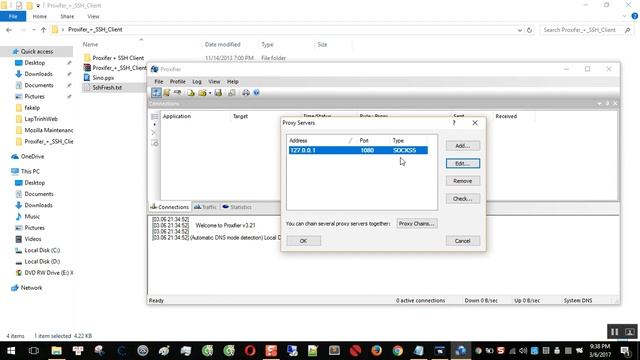Screen dimensions: 640x360
Task: Open the Action Center notification icon
Action: pyautogui.click(x=625, y=351)
